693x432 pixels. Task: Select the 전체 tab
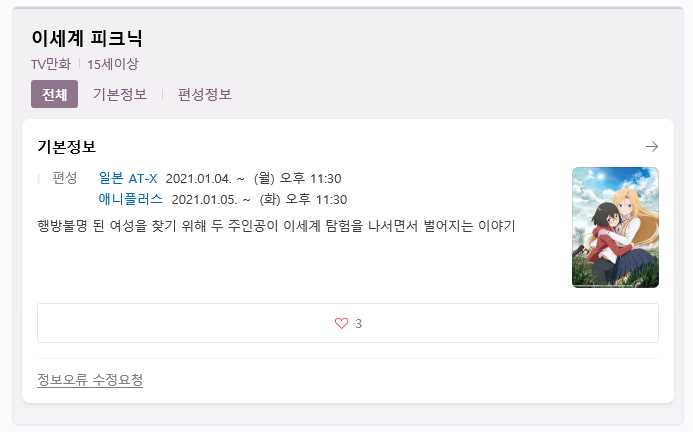(x=54, y=94)
